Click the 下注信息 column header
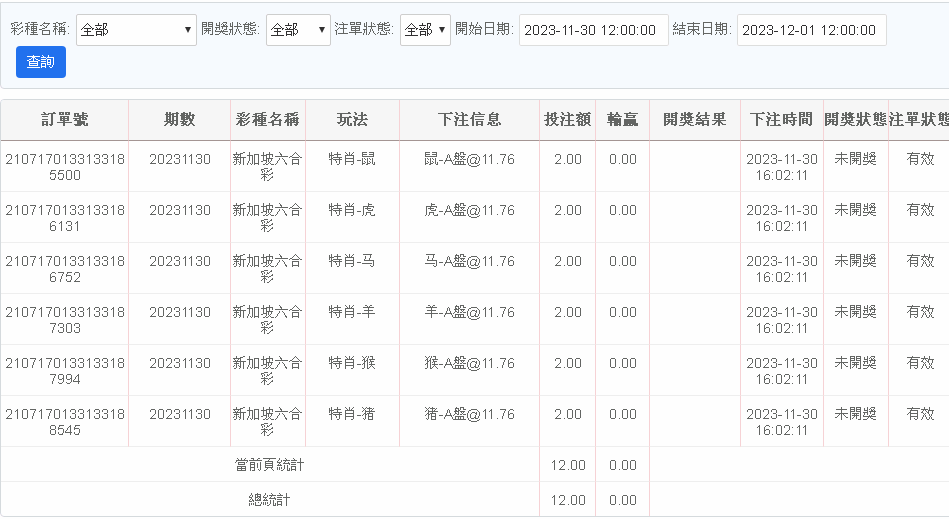This screenshot has height=519, width=949. point(469,120)
